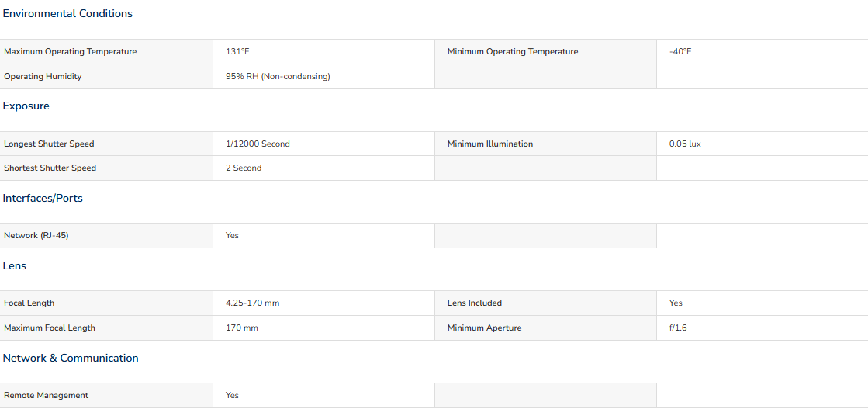Select the Minimum Operating Temperature label
The image size is (868, 409).
pyautogui.click(x=513, y=51)
